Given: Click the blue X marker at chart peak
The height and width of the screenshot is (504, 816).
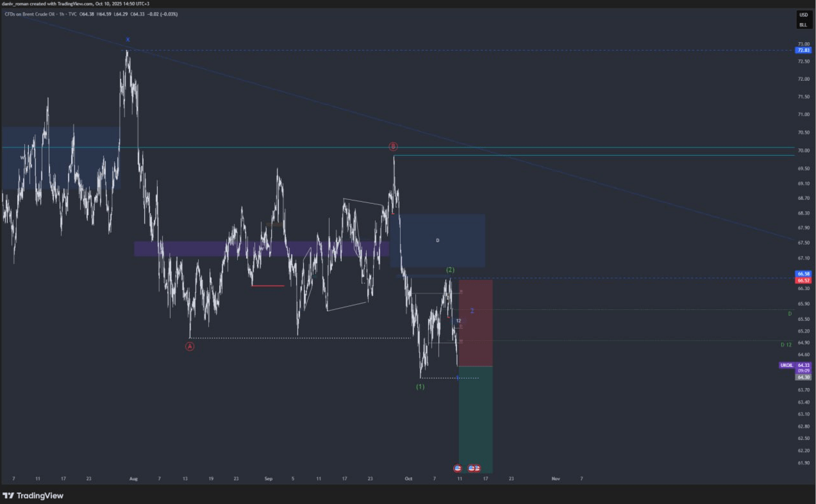Looking at the screenshot, I should 128,40.
